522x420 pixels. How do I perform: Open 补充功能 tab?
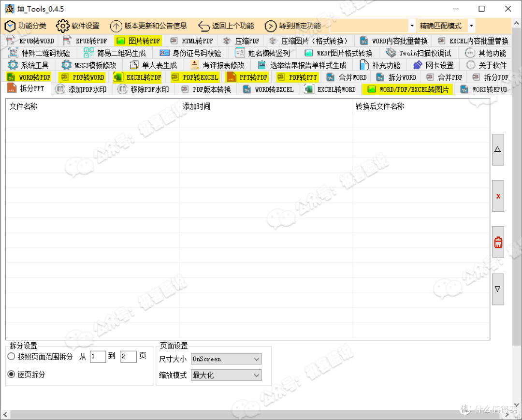coord(380,65)
